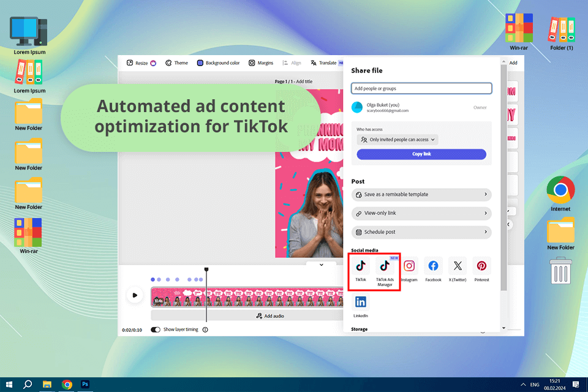Click the Olga Buket (you) account entry
Image resolution: width=588 pixels, height=392 pixels.
pos(421,108)
